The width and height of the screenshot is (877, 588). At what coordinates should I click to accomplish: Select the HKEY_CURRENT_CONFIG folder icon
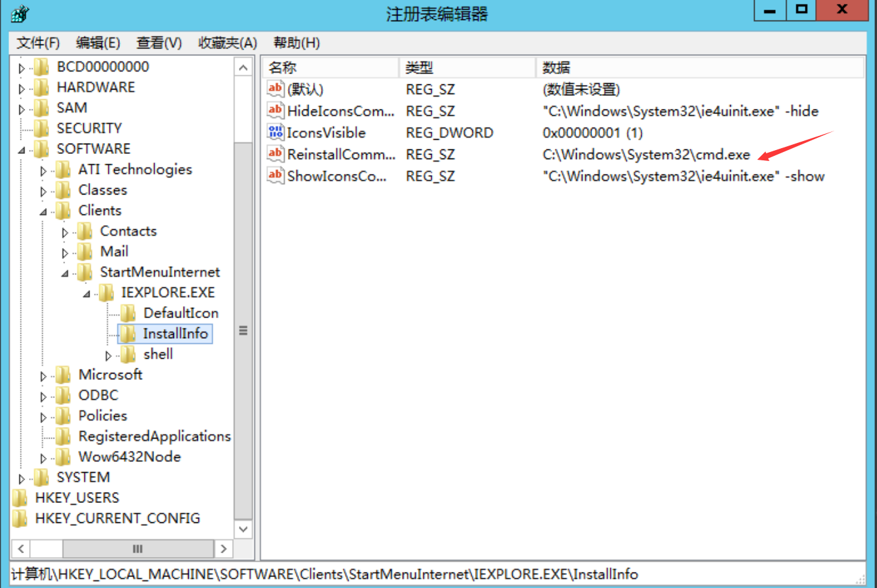coord(20,518)
